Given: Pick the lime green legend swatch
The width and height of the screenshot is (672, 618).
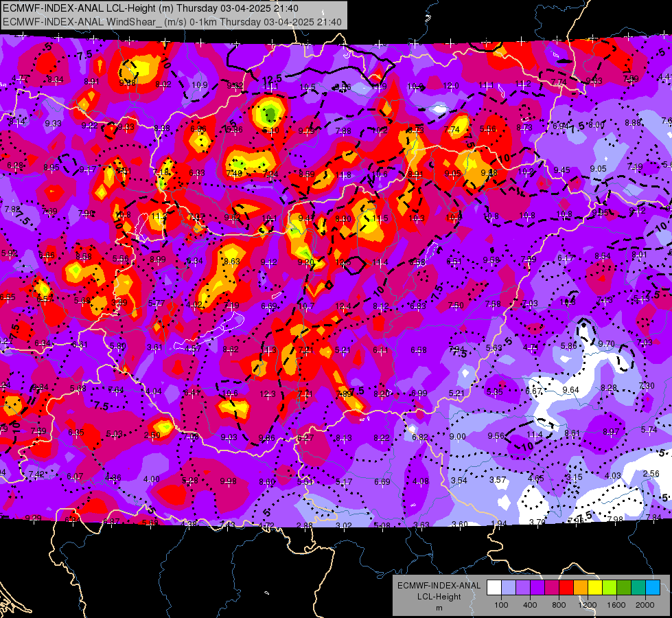Looking at the screenshot, I should click(610, 588).
